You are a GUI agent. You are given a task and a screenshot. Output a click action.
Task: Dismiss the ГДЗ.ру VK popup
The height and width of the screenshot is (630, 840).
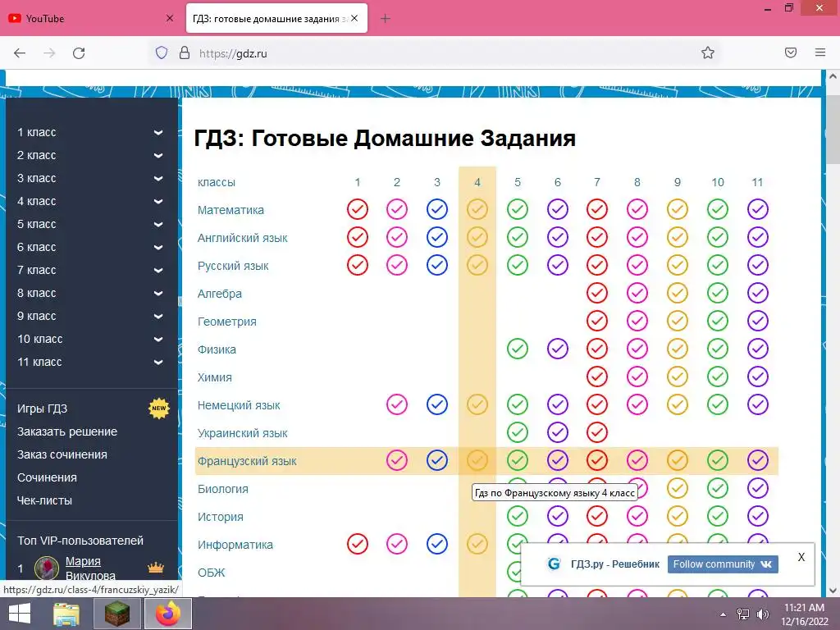[801, 557]
